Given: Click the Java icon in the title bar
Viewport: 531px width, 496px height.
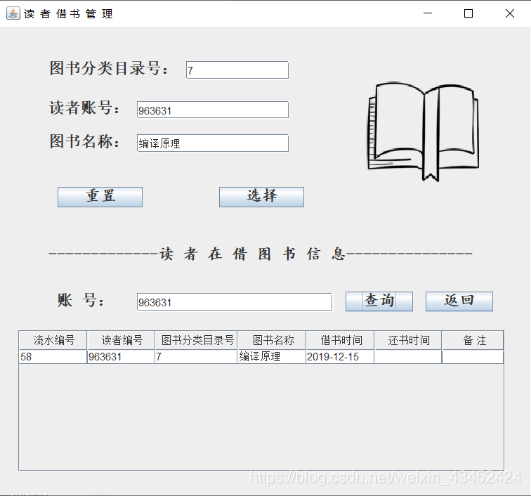Looking at the screenshot, I should [13, 14].
